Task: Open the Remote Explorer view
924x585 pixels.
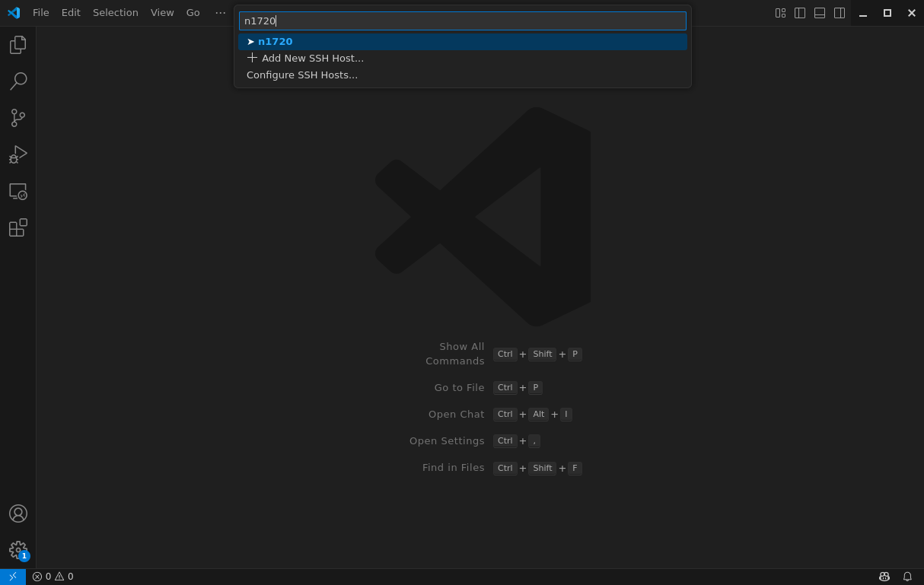Action: (x=18, y=191)
